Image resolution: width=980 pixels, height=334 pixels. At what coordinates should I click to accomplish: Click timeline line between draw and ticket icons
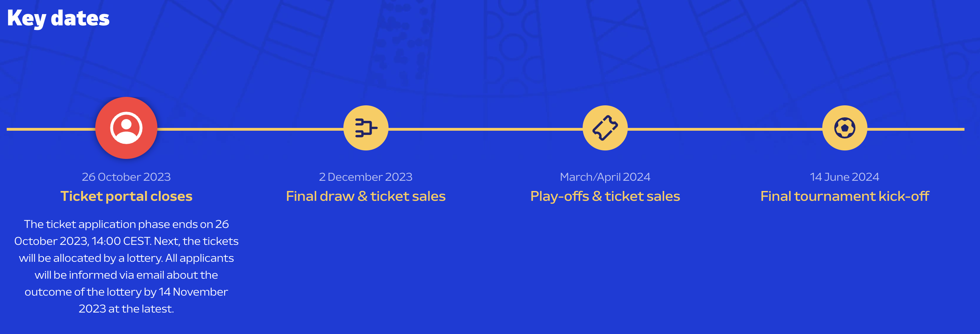[x=486, y=129]
